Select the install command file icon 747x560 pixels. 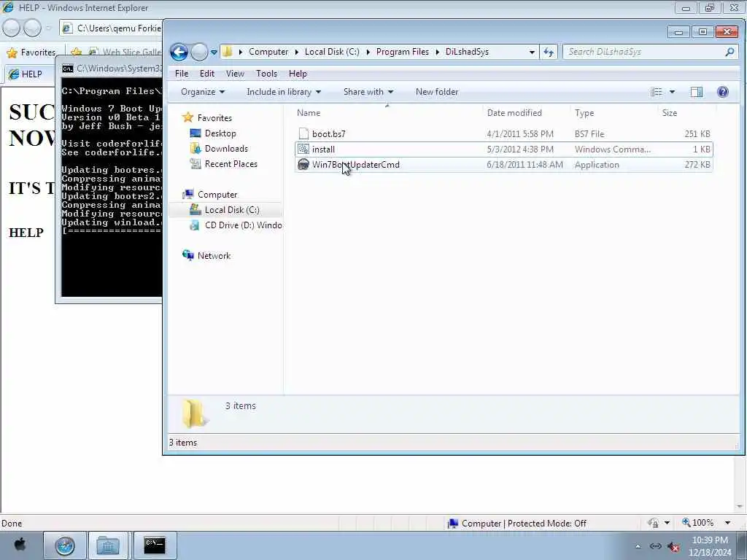click(x=303, y=149)
